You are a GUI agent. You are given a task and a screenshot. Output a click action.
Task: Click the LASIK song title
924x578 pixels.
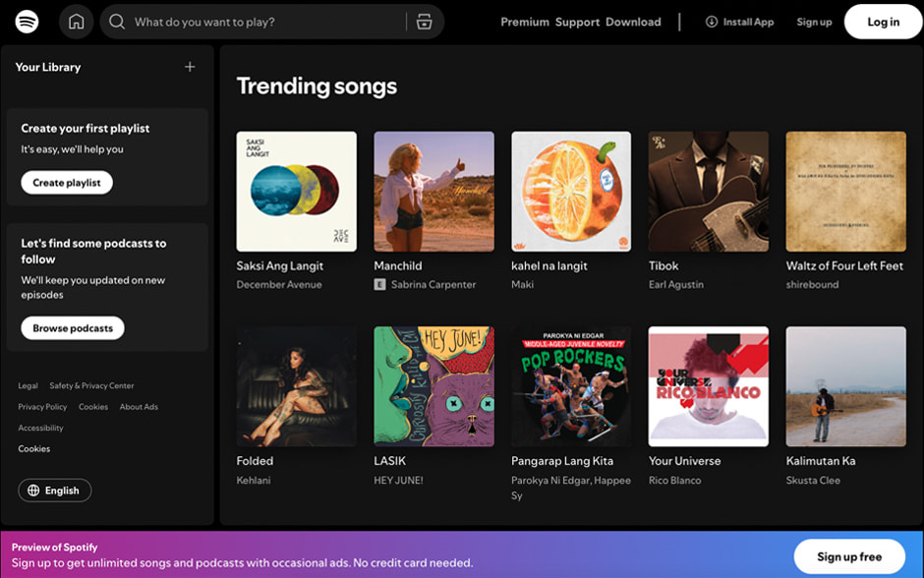coord(389,461)
